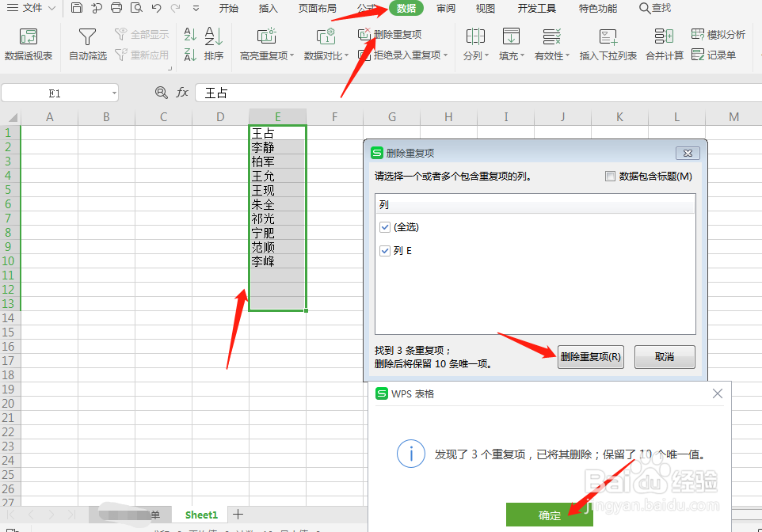Select cell containing 李静
The width and height of the screenshot is (762, 532).
click(x=277, y=147)
